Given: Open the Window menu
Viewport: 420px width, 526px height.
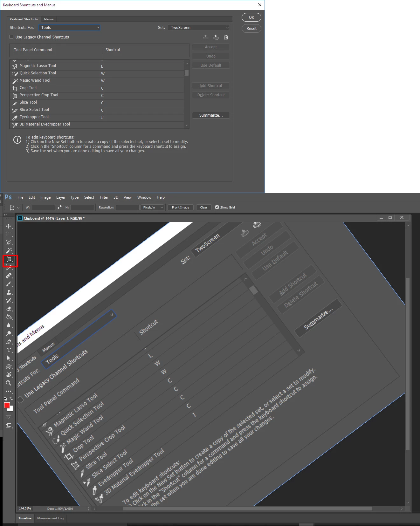Looking at the screenshot, I should coord(144,197).
